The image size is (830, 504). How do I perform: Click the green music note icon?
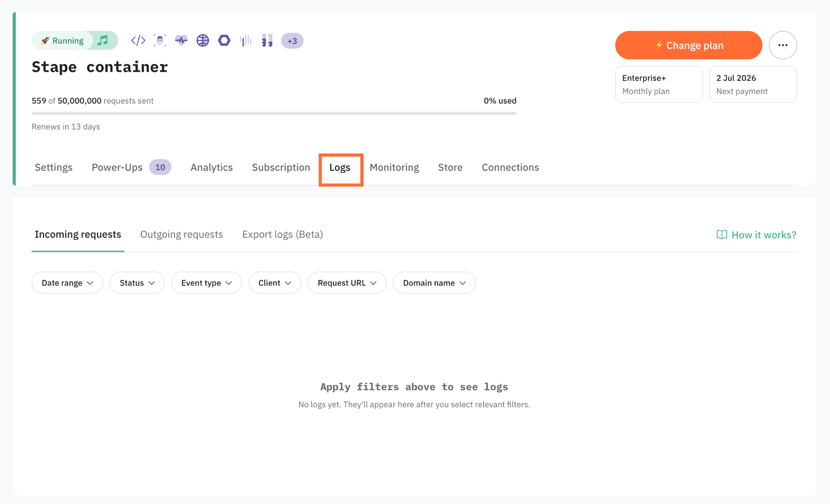click(103, 41)
